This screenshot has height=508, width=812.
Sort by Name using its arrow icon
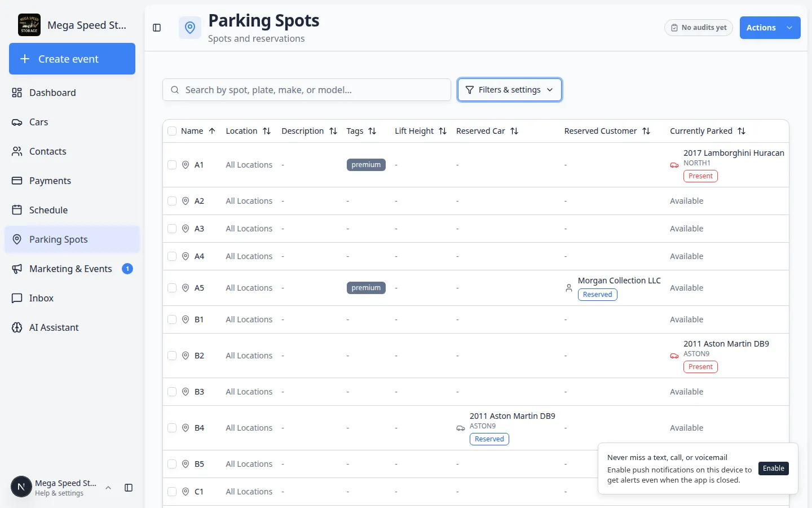(x=212, y=131)
